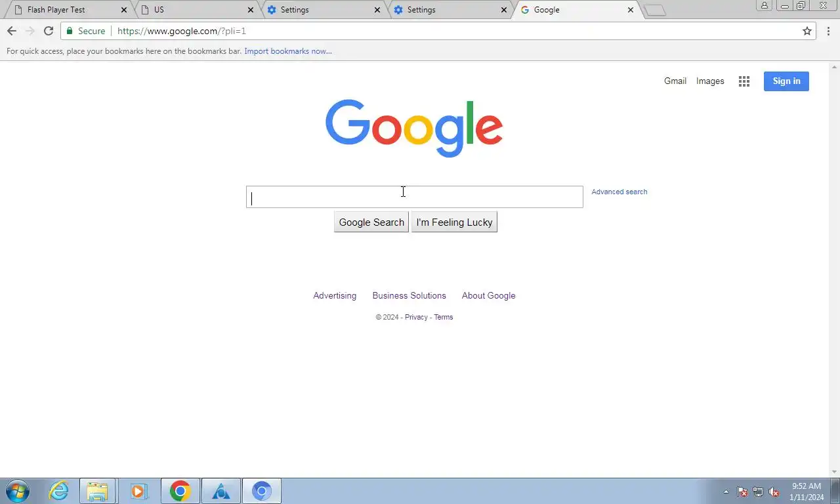The width and height of the screenshot is (840, 504).
Task: Click the network tray icon
Action: (x=758, y=492)
